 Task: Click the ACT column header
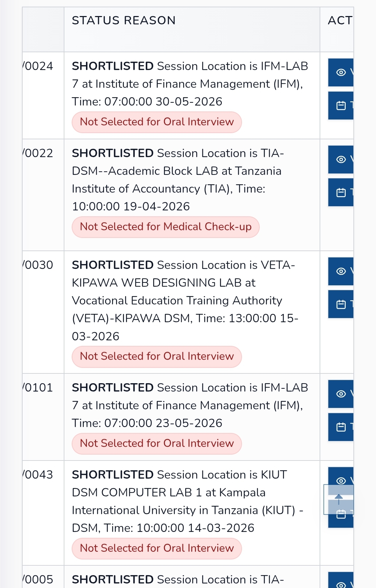340,21
